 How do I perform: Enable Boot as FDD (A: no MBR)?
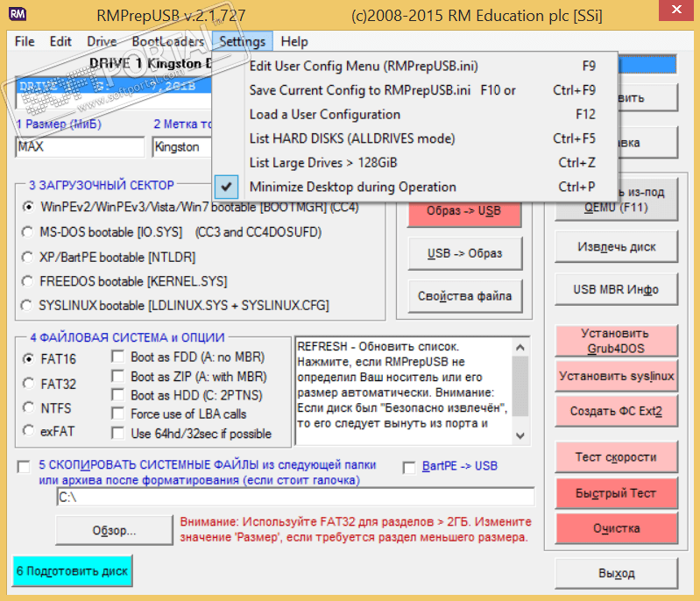(118, 357)
